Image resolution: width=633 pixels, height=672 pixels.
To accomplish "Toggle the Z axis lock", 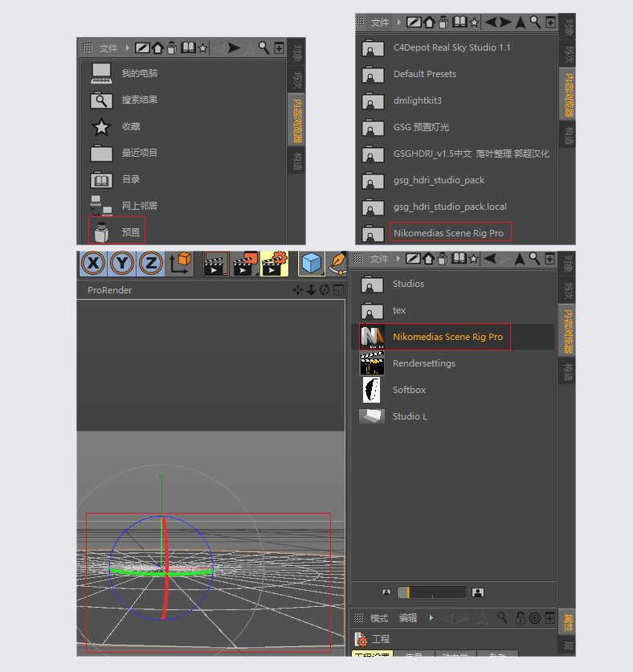I will [151, 263].
